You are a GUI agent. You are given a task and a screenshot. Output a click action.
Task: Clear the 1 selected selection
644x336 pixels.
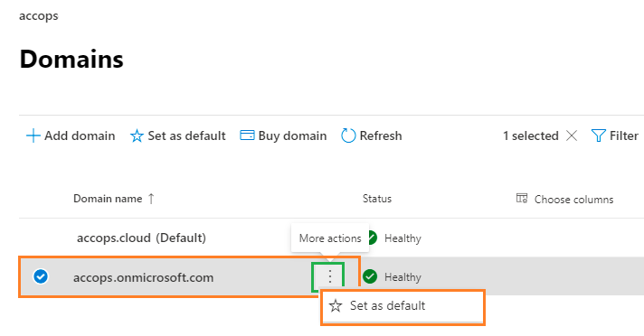pos(572,135)
